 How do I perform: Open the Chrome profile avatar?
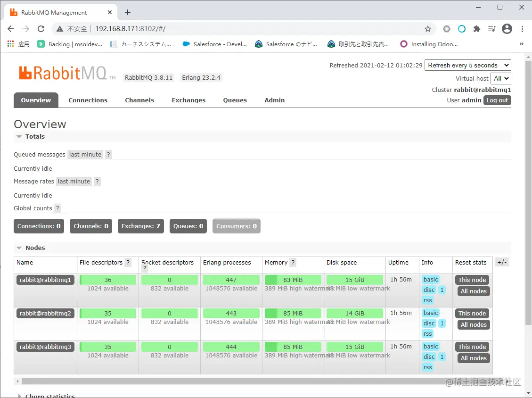(x=507, y=29)
